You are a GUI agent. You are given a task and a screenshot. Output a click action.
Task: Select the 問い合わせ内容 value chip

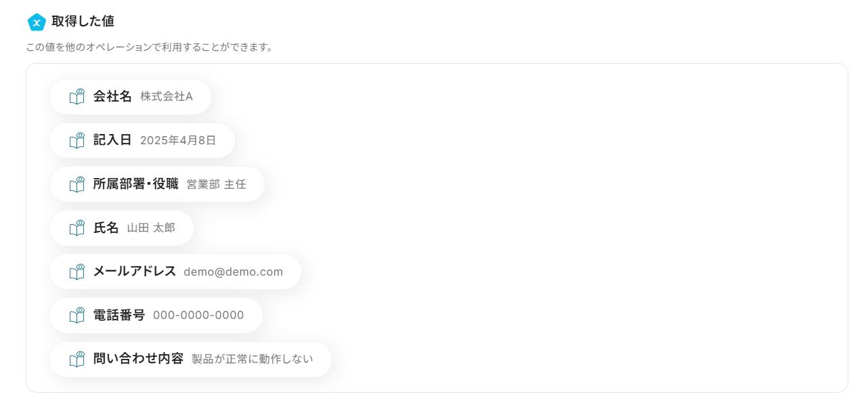[x=138, y=359]
